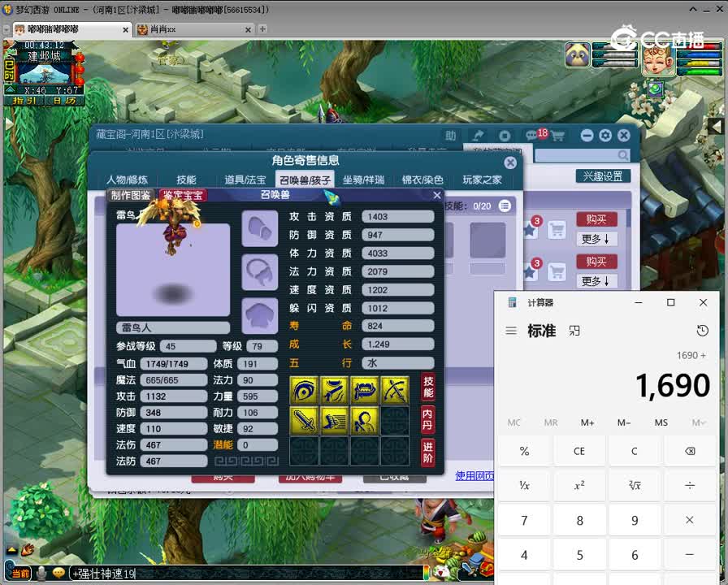Click the calculator divide key

pos(690,486)
